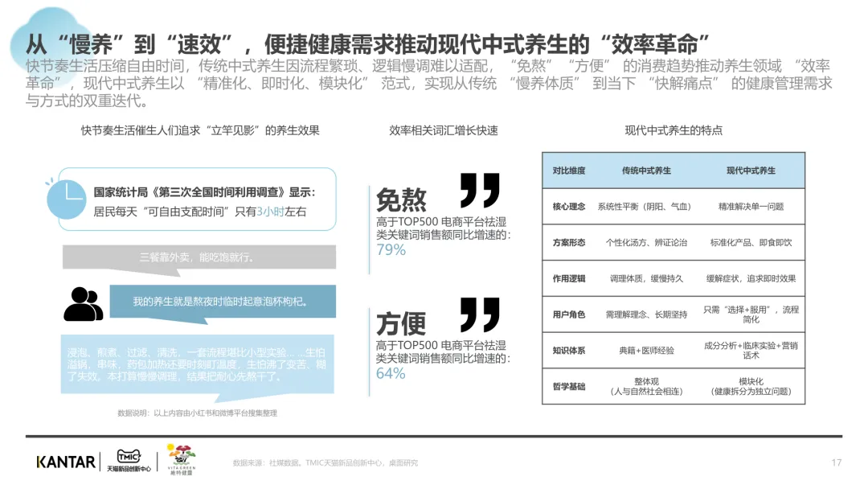This screenshot has height=489, width=868.
Task: Click the large keyword 免熬
Action: click(401, 200)
